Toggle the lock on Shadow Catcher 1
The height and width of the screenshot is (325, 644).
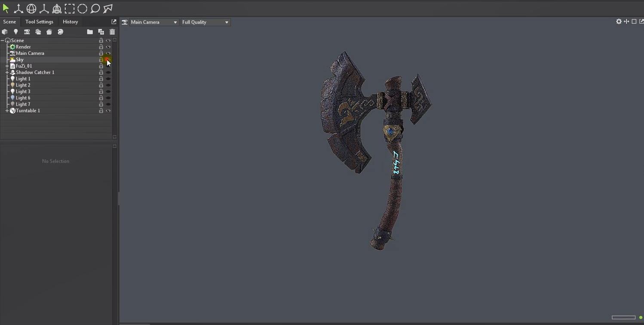pyautogui.click(x=101, y=72)
